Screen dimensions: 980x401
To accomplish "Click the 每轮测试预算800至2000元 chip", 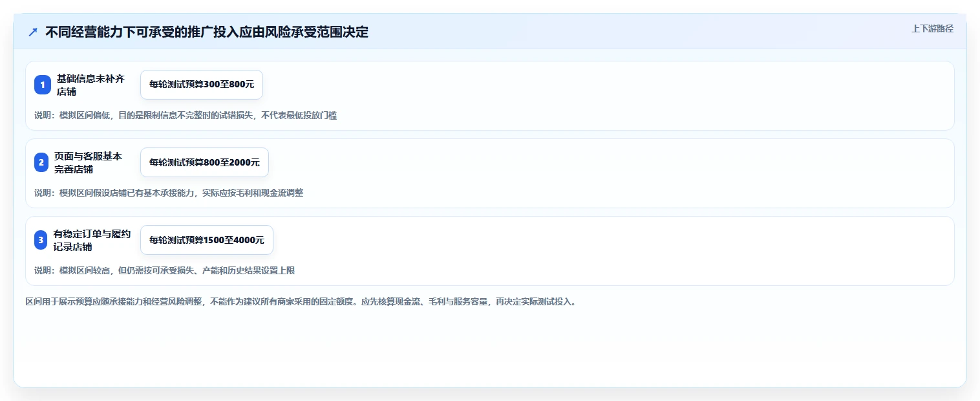I will coord(204,162).
